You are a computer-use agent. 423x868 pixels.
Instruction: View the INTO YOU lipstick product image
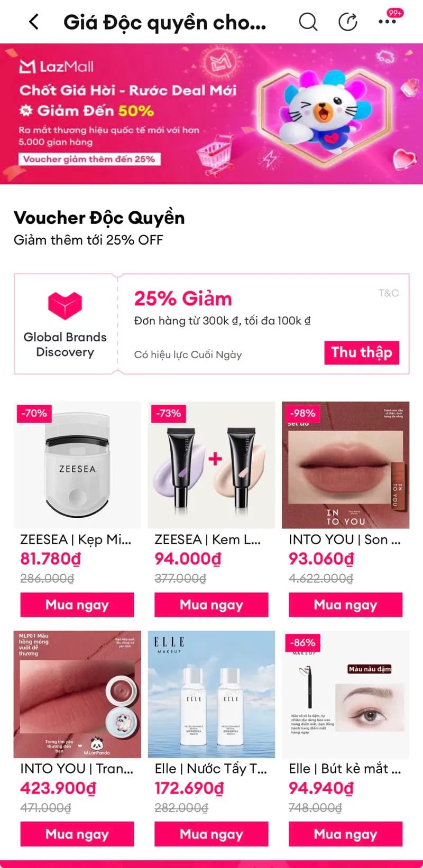point(346,465)
